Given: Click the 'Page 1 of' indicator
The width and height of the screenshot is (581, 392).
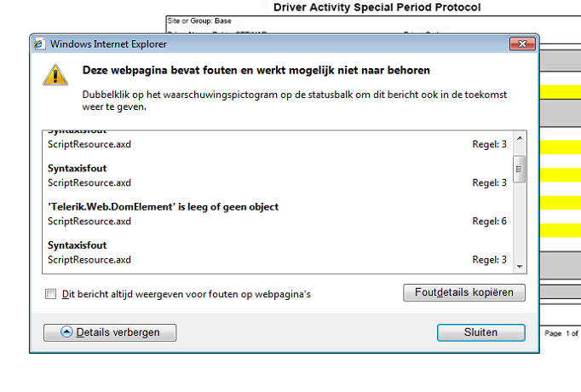Looking at the screenshot, I should 561,333.
